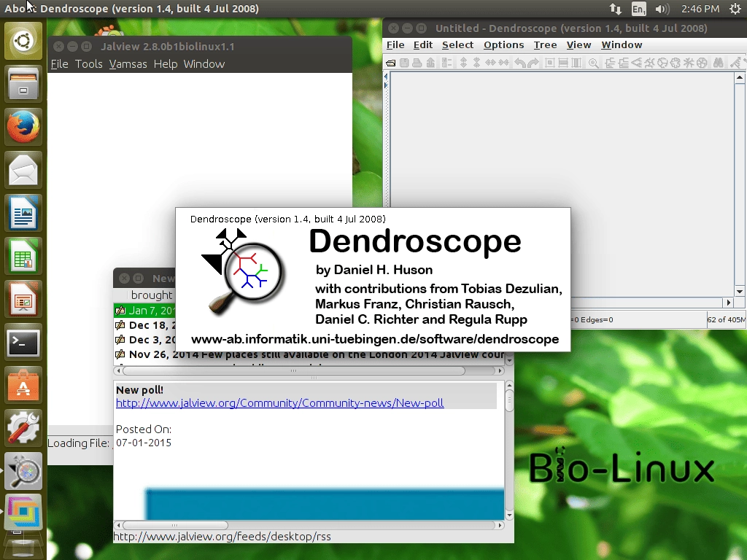Click the down arrow of Dendroscope vertical scrollbar
The width and height of the screenshot is (747, 560).
[x=740, y=292]
